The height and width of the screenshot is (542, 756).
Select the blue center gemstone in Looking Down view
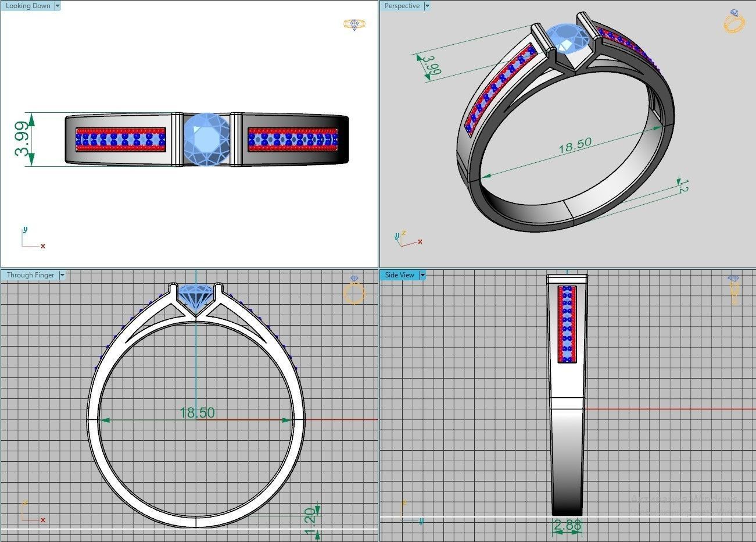(206, 140)
